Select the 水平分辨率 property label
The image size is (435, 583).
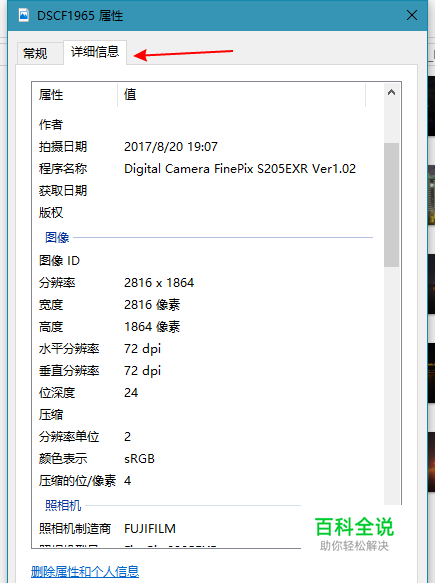click(x=69, y=349)
